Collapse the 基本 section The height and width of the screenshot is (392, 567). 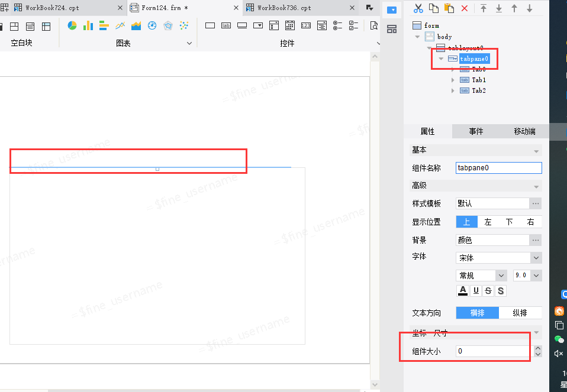point(536,151)
